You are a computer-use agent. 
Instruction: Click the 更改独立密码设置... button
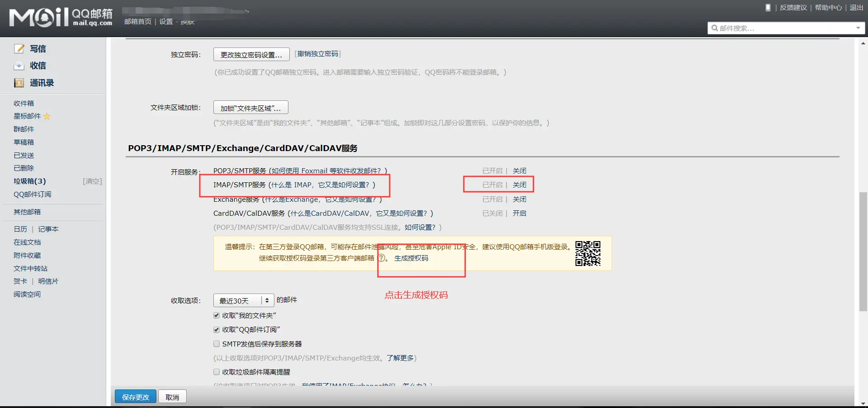point(251,55)
